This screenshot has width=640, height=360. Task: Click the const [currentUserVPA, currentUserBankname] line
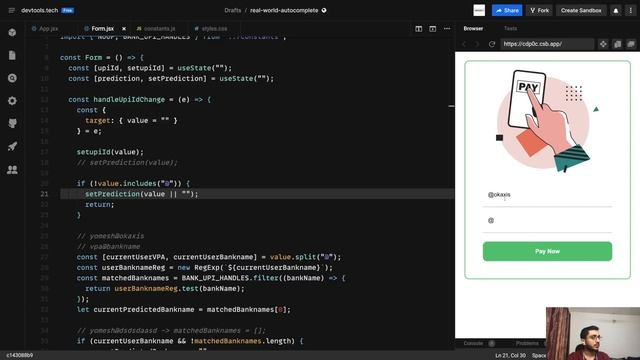pyautogui.click(x=209, y=257)
